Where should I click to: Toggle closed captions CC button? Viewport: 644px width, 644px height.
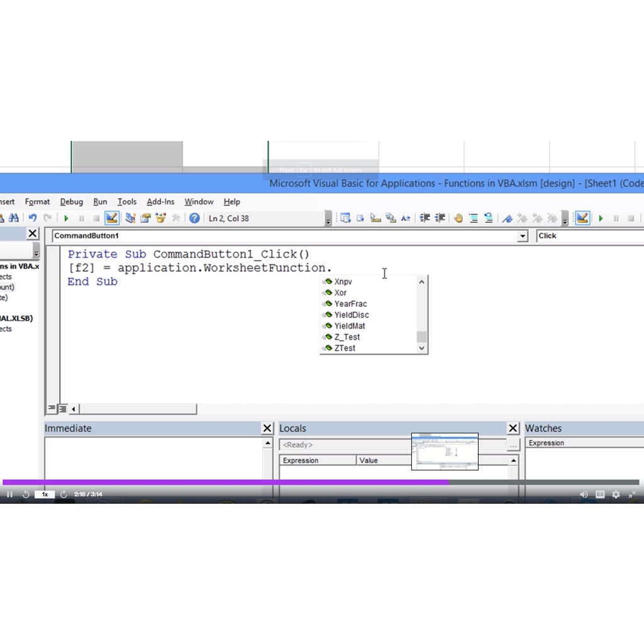[600, 494]
